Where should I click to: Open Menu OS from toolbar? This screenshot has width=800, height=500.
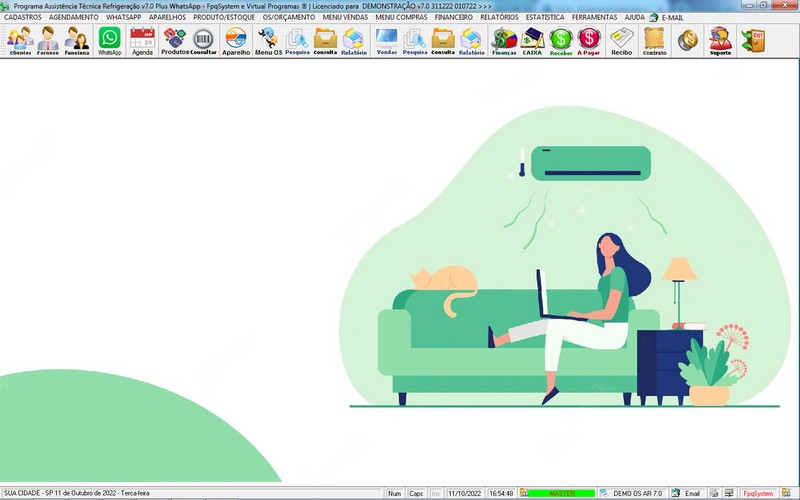(268, 40)
